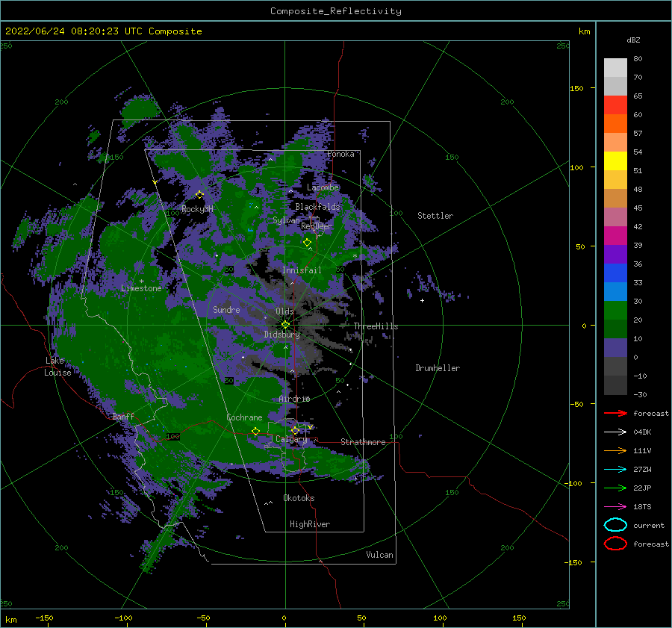Click the green 22JP arrow icon
672x628 pixels.
click(615, 488)
